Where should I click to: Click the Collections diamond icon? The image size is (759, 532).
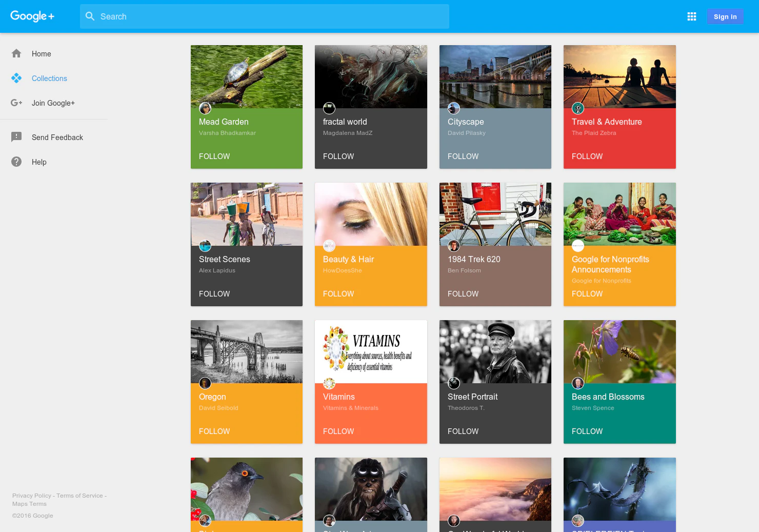tap(16, 78)
